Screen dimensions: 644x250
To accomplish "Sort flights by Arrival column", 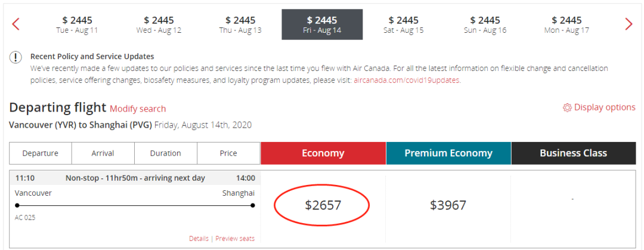I will (x=103, y=153).
